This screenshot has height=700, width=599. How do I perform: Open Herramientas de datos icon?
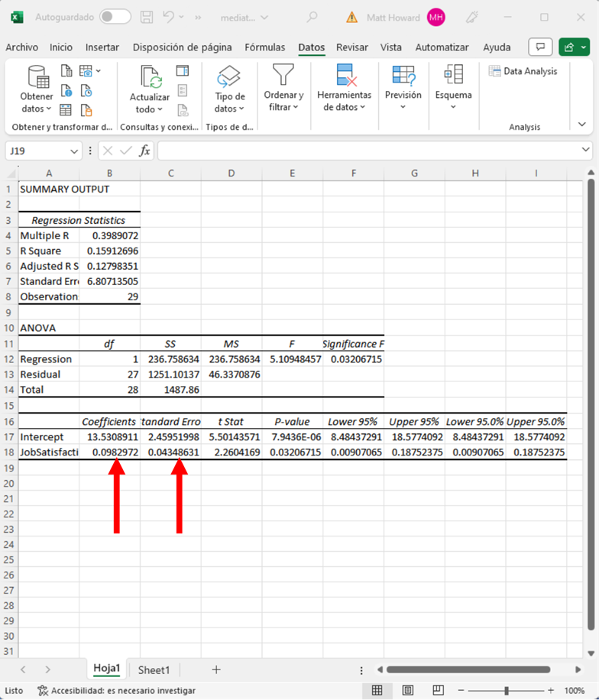coord(344,76)
